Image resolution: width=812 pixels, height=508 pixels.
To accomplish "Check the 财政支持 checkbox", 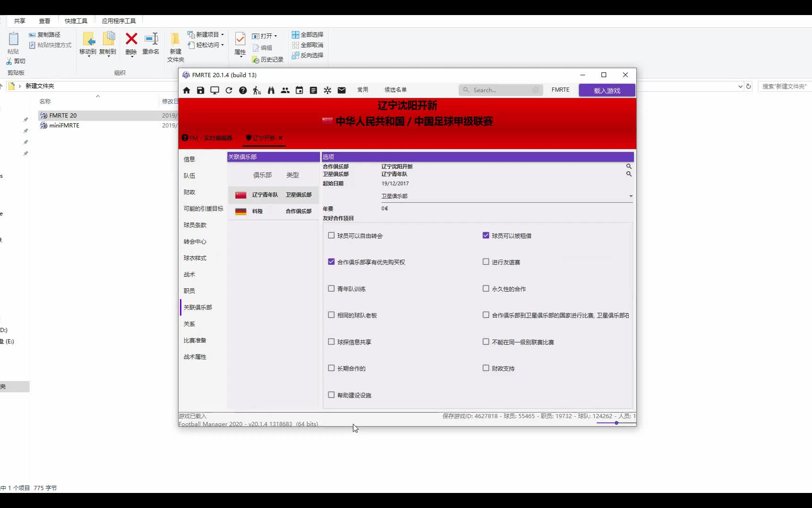I will click(x=486, y=368).
